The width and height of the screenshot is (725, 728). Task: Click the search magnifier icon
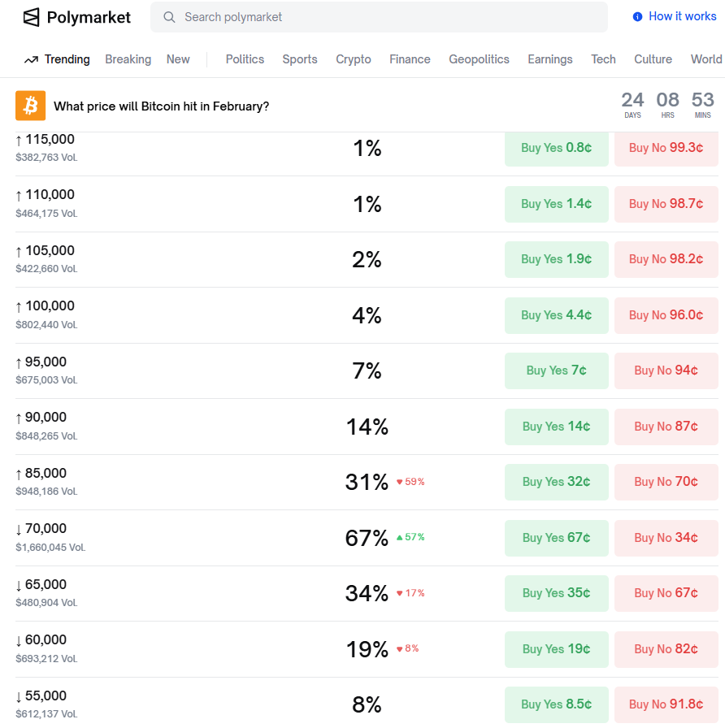[169, 17]
